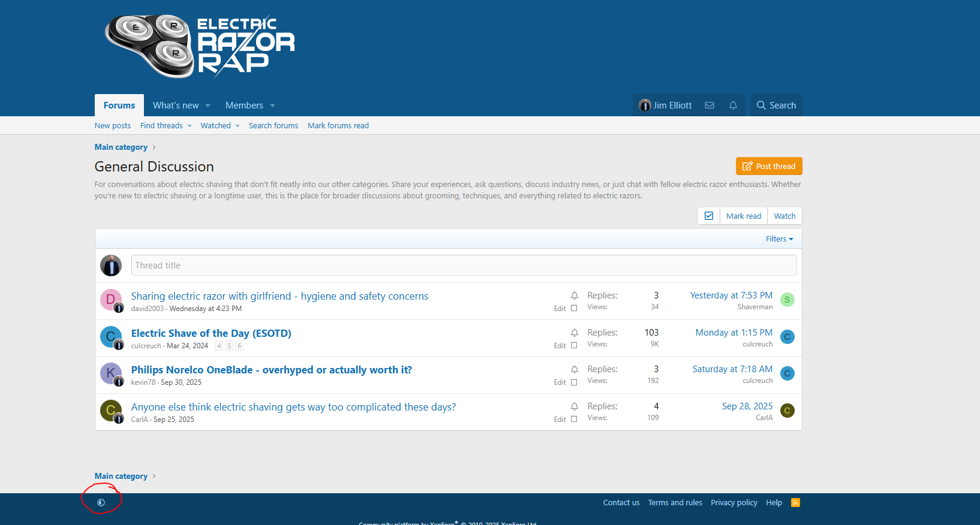Click bell icon on ESOTD thread
Viewport: 980px width, 525px height.
[x=574, y=333]
